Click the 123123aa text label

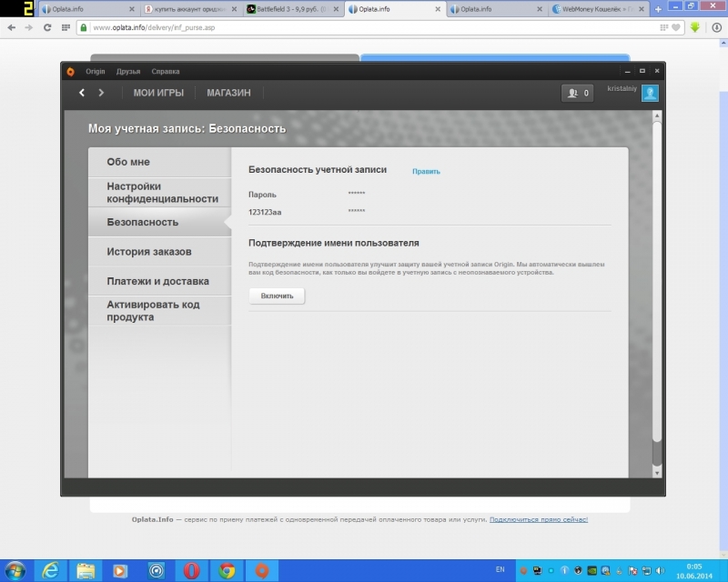tap(265, 213)
